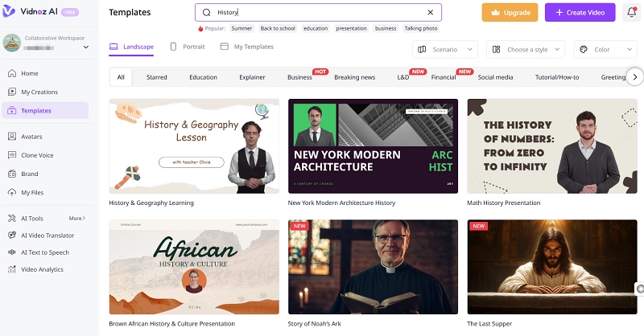Open notifications bell icon

pos(632,12)
